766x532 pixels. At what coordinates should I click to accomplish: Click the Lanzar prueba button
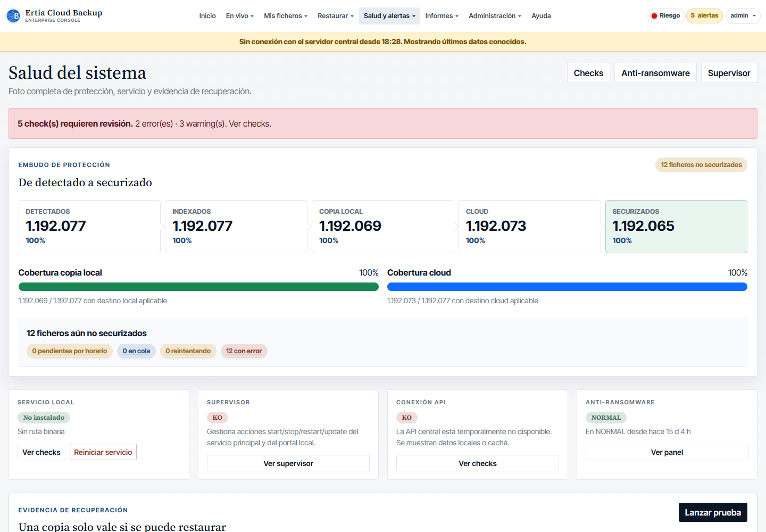pyautogui.click(x=713, y=512)
